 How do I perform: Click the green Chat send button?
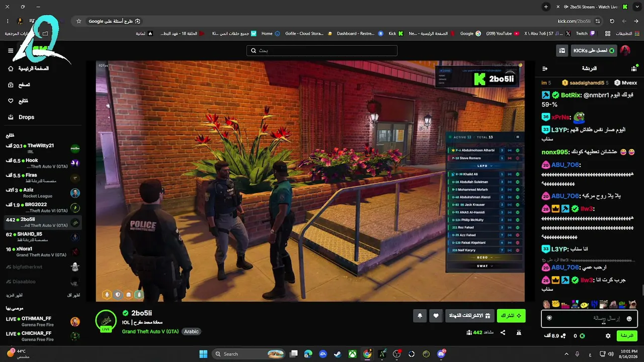pos(626,335)
